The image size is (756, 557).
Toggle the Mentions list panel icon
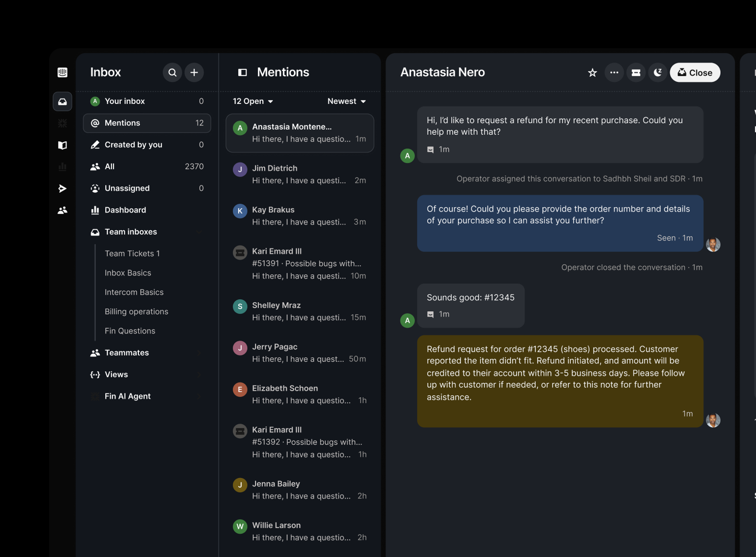click(242, 72)
